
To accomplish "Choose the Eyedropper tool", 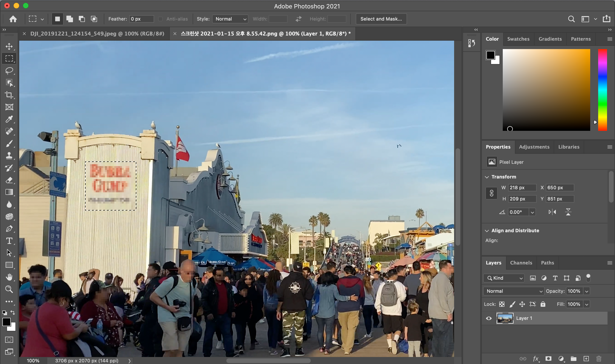I will point(9,119).
